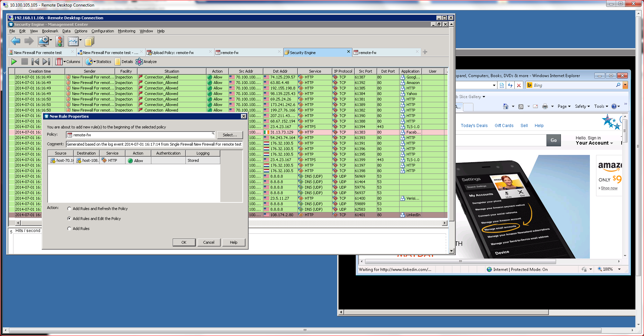644x336 pixels.
Task: Open the IE zoom level dropdown
Action: 619,269
